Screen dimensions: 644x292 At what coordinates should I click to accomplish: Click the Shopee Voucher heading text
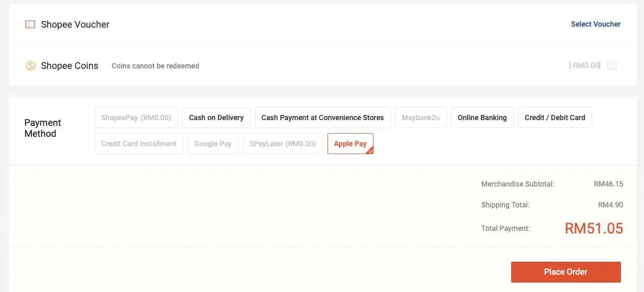click(x=75, y=25)
